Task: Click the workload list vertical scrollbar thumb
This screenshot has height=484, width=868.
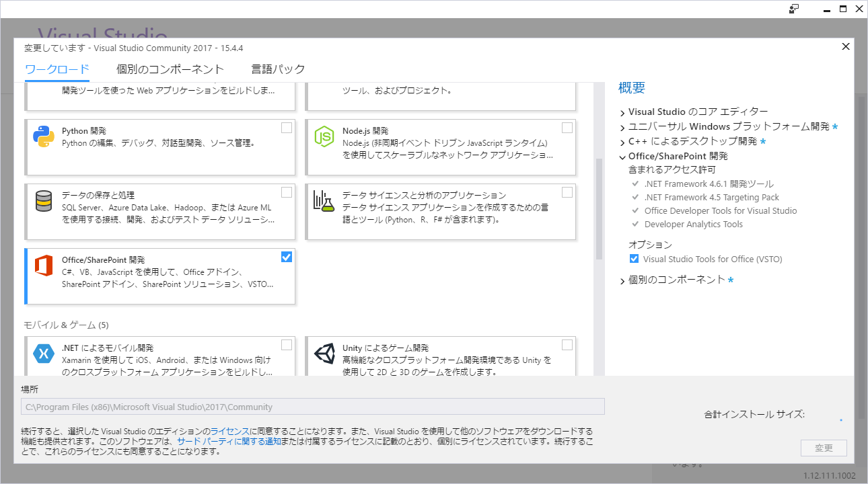Action: [599, 208]
